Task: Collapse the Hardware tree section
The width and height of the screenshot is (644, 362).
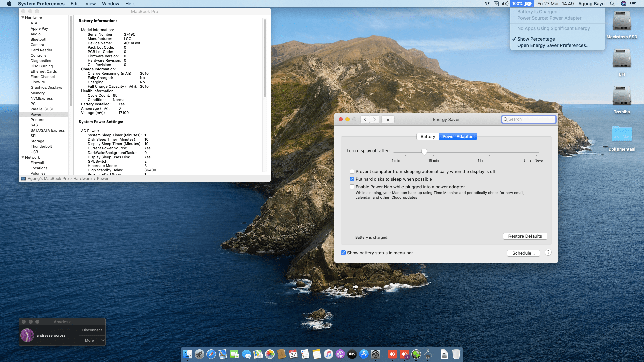Action: pos(23,18)
